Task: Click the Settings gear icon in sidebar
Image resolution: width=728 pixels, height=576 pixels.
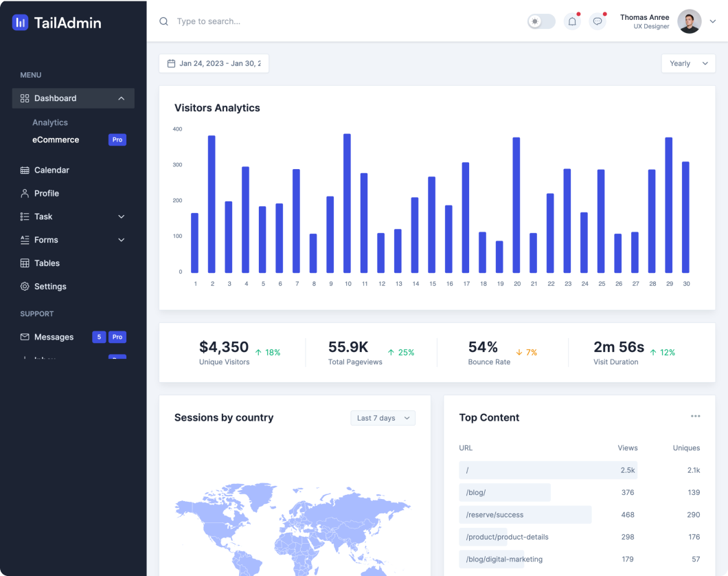Action: coord(25,287)
